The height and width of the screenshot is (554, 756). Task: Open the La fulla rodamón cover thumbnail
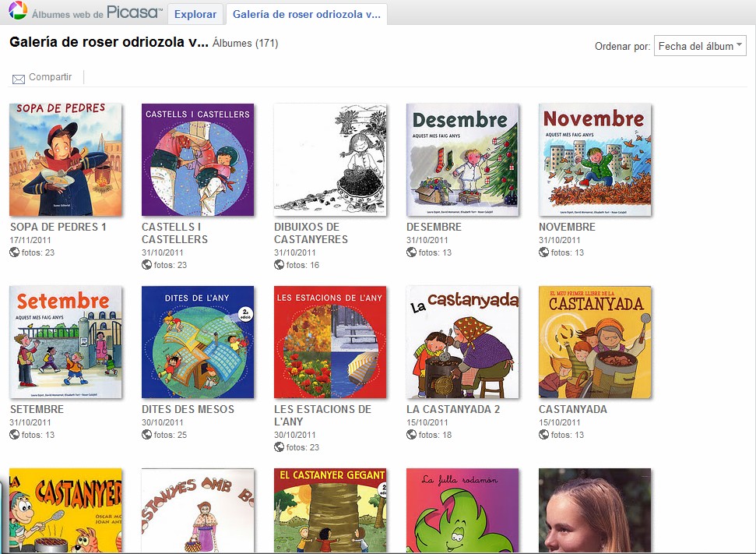462,510
